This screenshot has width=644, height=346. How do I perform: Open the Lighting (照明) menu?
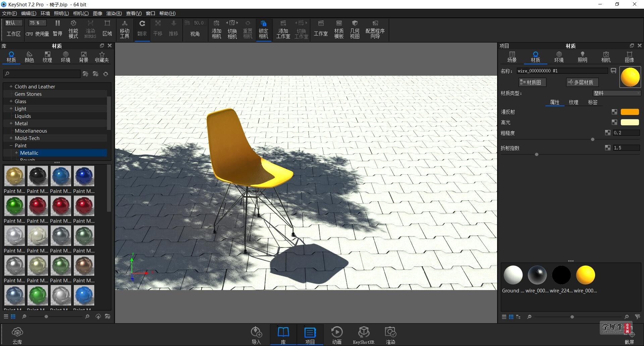click(61, 13)
